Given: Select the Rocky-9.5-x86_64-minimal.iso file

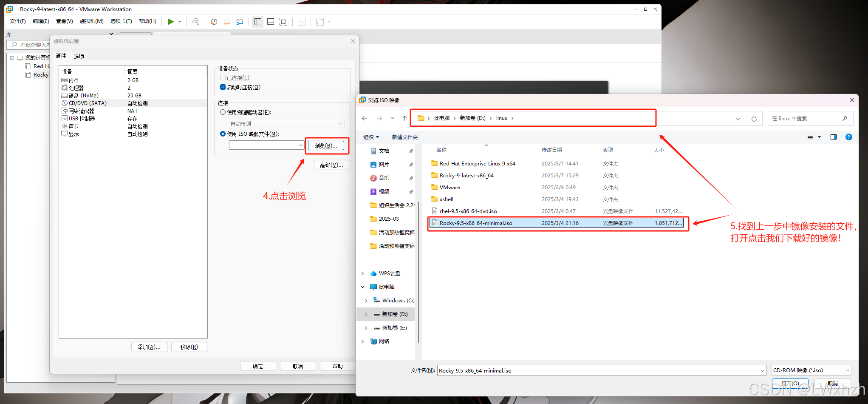Looking at the screenshot, I should point(556,223).
